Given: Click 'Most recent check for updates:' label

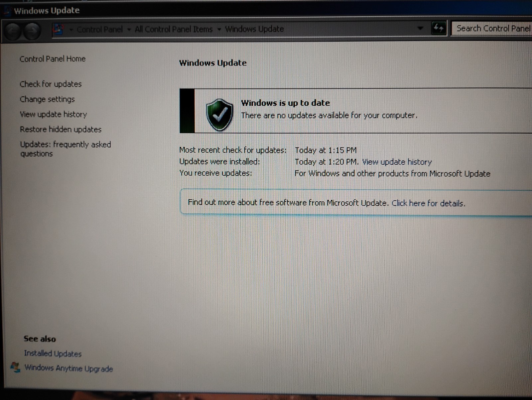Looking at the screenshot, I should pos(233,150).
